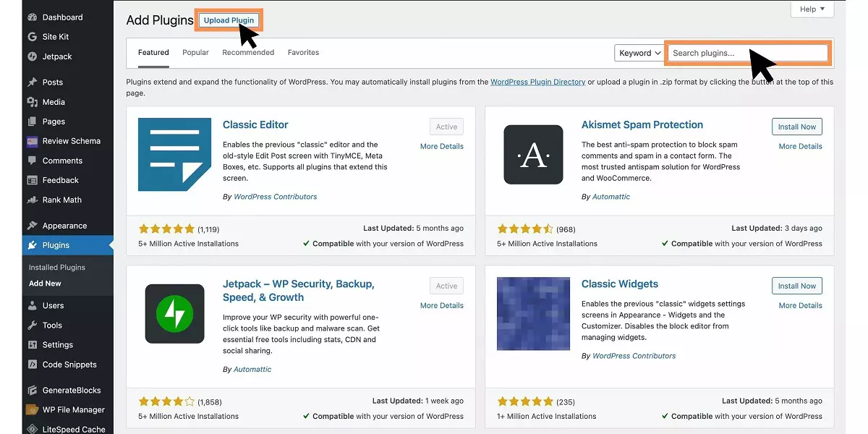Viewport: 868px width, 434px height.
Task: Click the Akismet plugin logo thumbnail
Action: click(x=533, y=155)
